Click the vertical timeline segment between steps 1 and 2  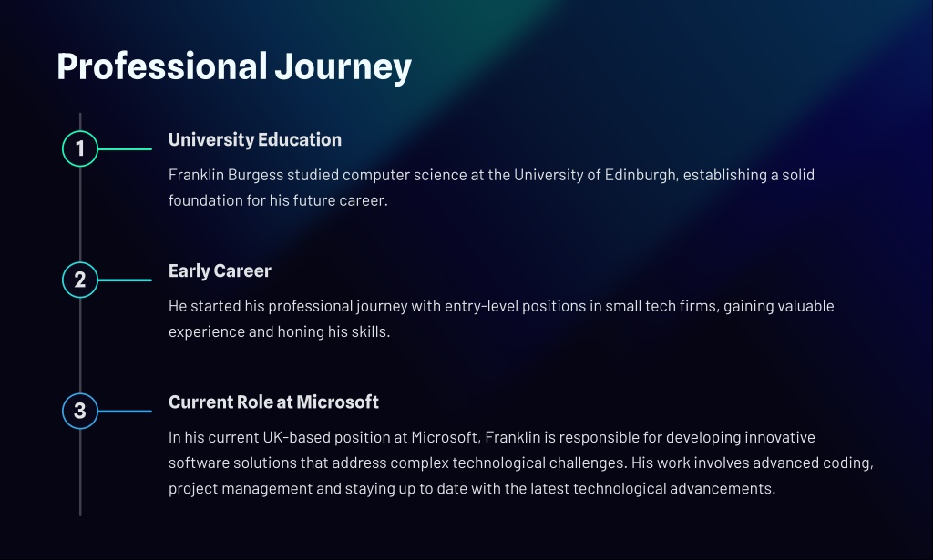point(80,214)
